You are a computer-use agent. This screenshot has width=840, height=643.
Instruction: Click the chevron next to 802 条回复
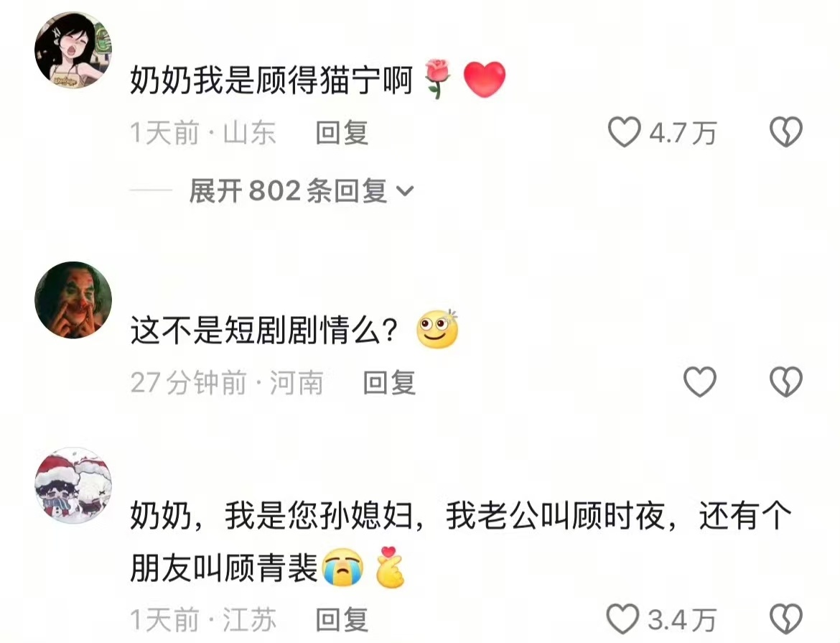(x=405, y=191)
